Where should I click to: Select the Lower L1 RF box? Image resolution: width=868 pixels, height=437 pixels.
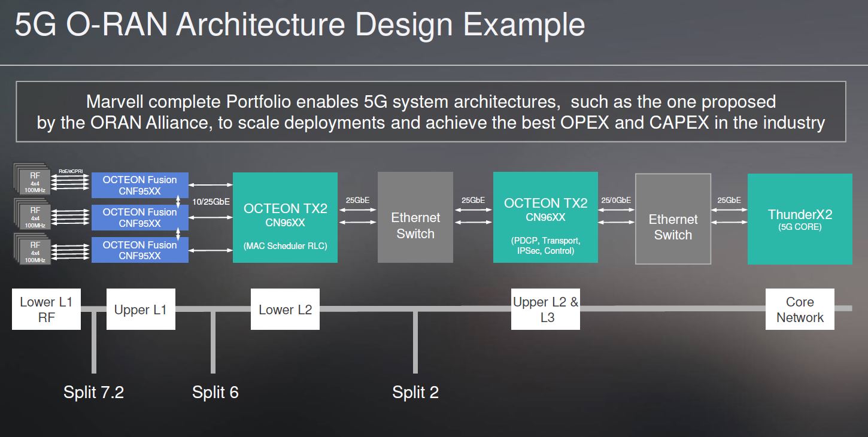pyautogui.click(x=46, y=309)
